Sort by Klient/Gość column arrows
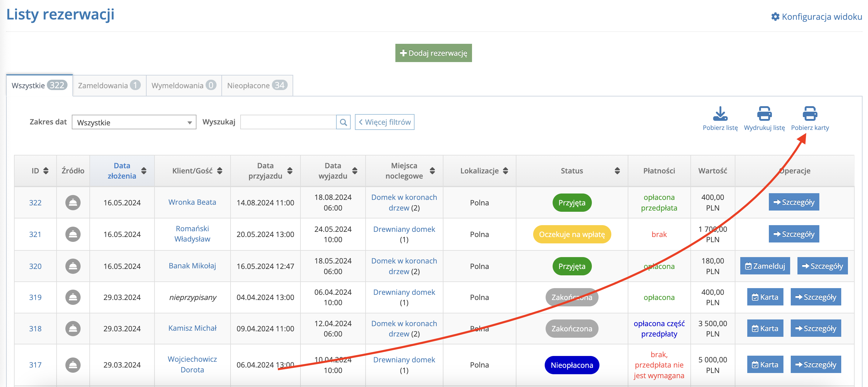868x387 pixels. point(220,171)
